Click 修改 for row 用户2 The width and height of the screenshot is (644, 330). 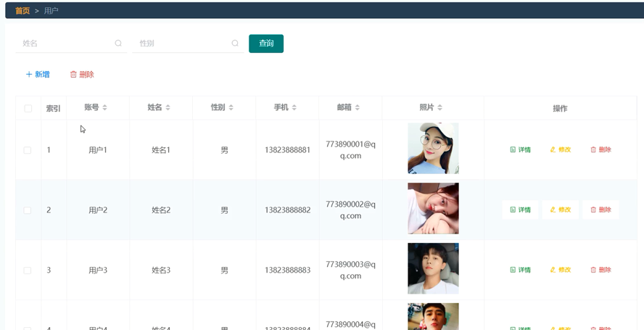click(561, 210)
